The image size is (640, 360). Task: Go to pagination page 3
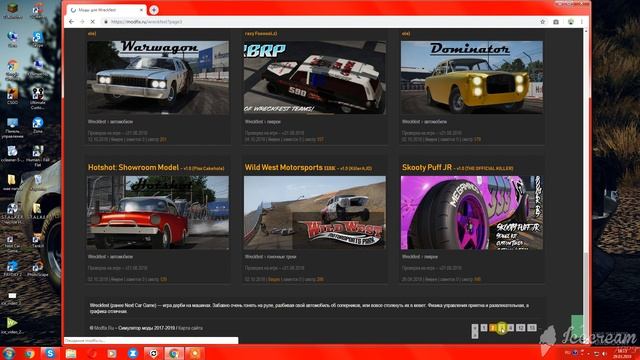502,328
